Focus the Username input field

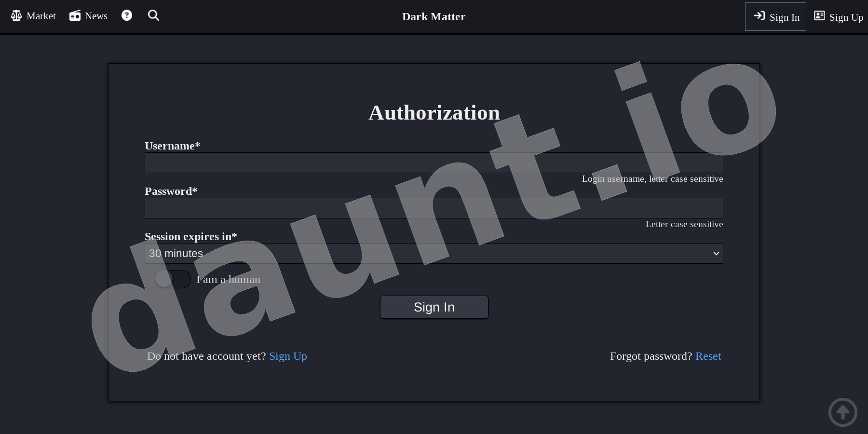tap(433, 163)
